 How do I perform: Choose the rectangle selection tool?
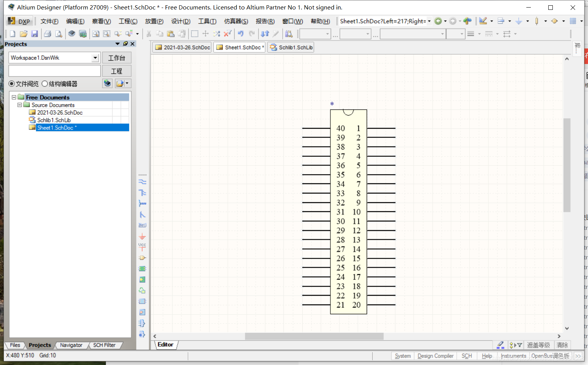click(194, 34)
